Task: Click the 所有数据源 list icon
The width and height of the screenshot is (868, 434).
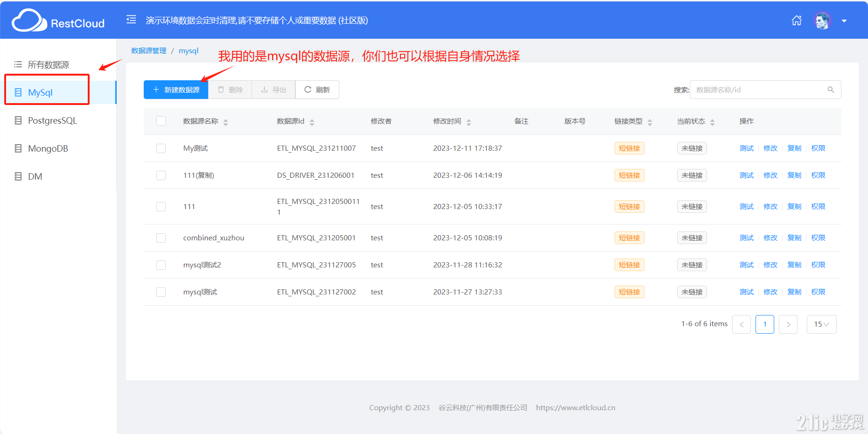Action: click(x=18, y=64)
